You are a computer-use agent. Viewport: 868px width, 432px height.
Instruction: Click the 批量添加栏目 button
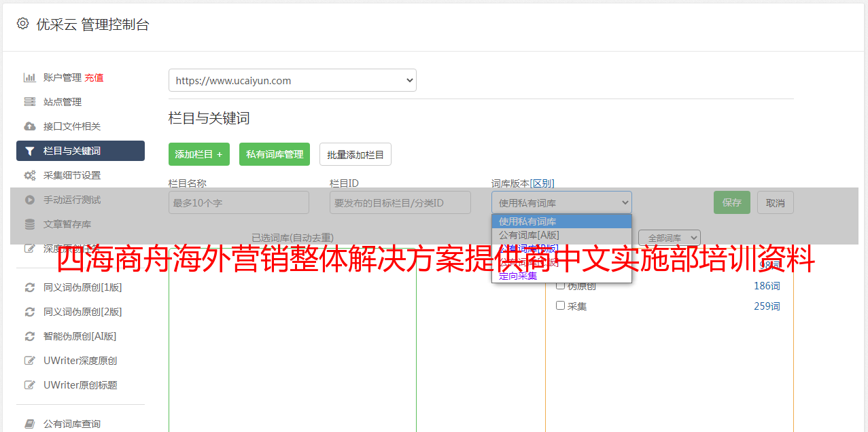(x=355, y=154)
